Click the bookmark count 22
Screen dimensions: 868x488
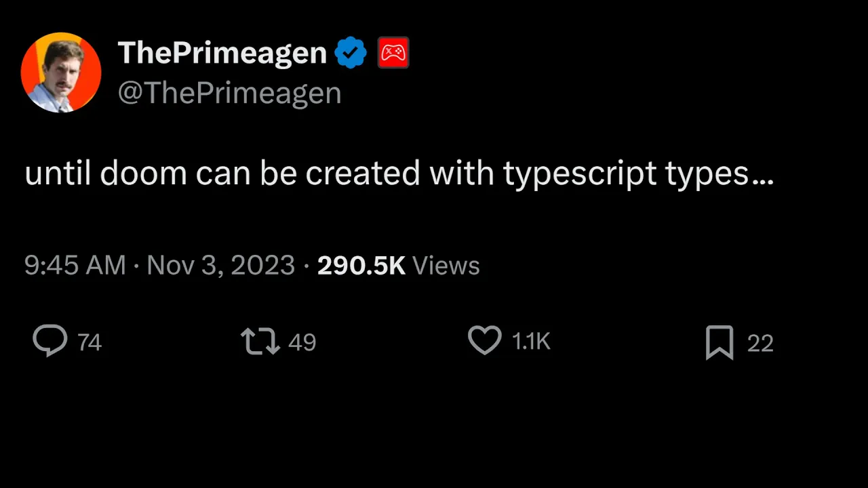point(760,344)
